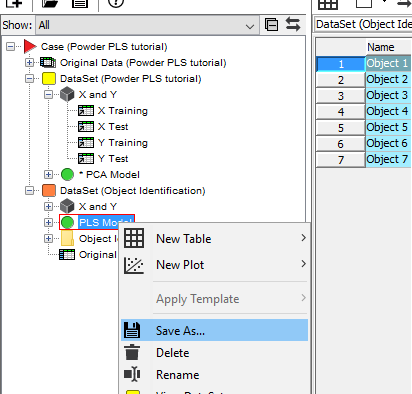Click the red flag Case icon
Screen dimensions: 412x394
coord(30,46)
